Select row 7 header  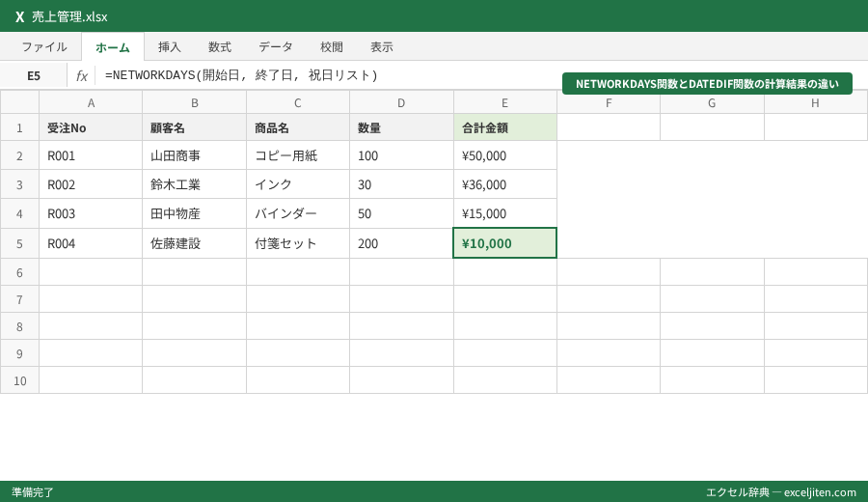19,300
